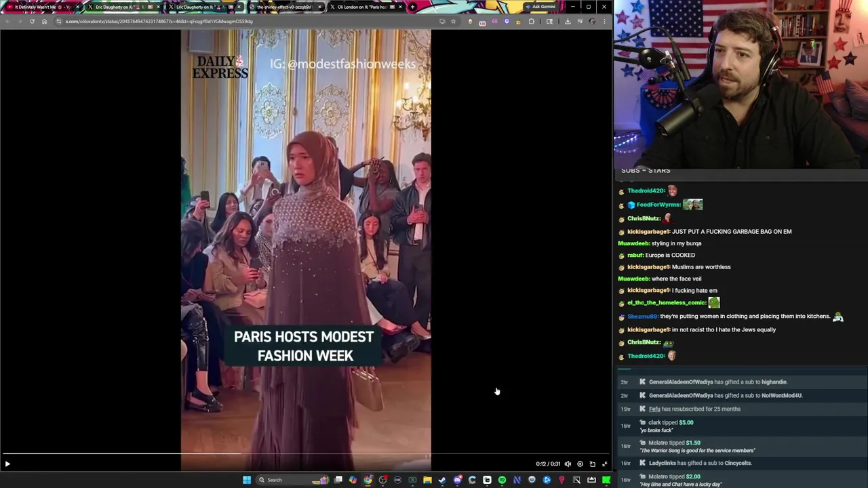
Task: Open Chrome from the taskbar
Action: click(x=368, y=480)
